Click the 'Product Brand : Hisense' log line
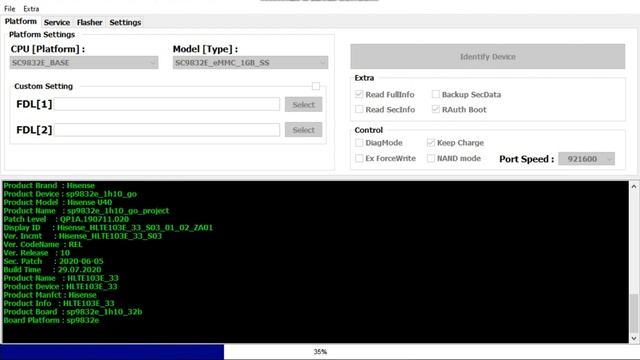The height and width of the screenshot is (360, 640). click(x=49, y=186)
